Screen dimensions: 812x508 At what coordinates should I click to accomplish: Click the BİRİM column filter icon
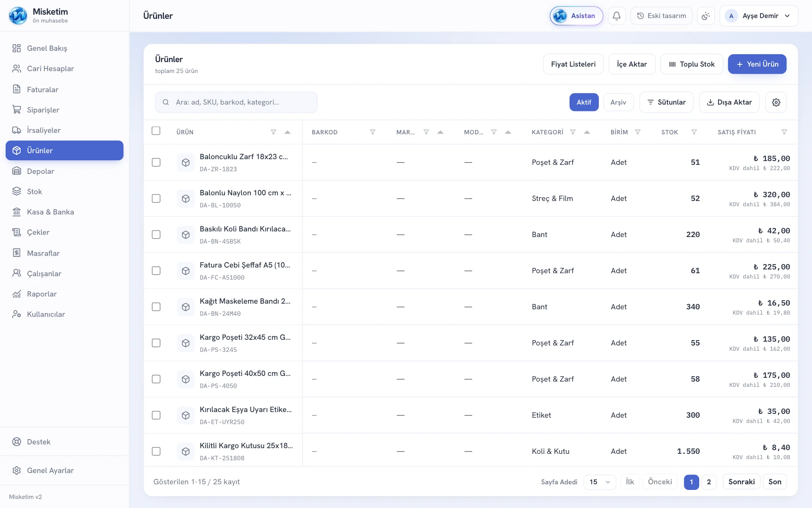pos(638,132)
